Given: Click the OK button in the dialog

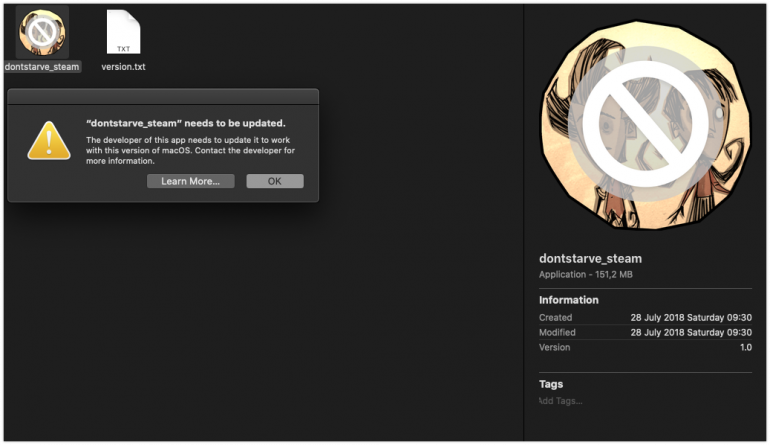Looking at the screenshot, I should (x=275, y=181).
